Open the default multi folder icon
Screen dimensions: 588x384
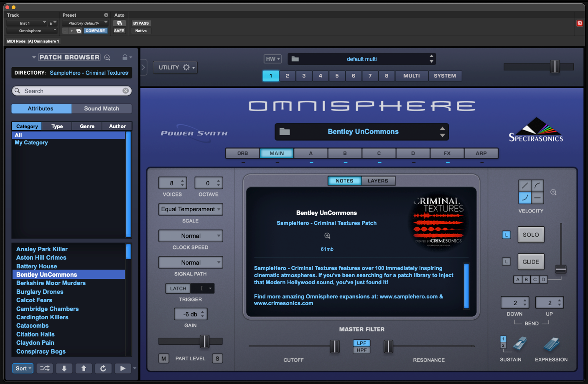coord(295,59)
